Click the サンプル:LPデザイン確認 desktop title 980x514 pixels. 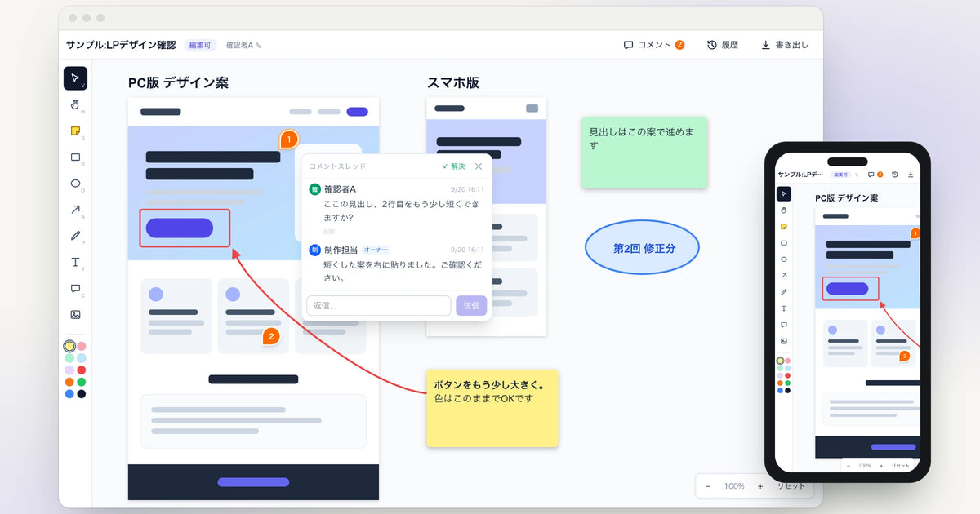[121, 45]
